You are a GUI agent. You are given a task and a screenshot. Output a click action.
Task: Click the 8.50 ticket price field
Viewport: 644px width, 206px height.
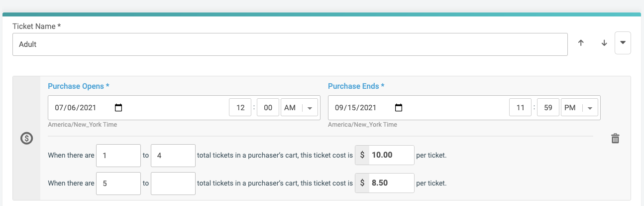tap(391, 183)
